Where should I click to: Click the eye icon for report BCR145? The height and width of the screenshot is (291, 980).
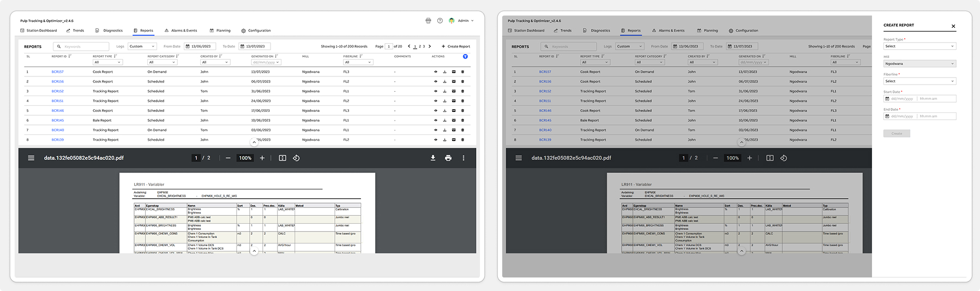click(x=435, y=121)
